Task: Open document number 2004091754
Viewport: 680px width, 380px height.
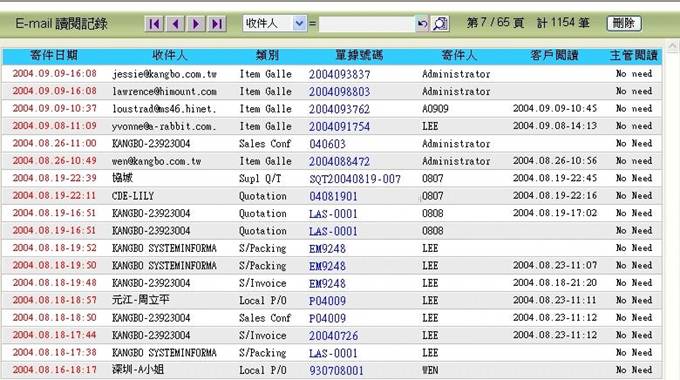Action: click(x=340, y=127)
